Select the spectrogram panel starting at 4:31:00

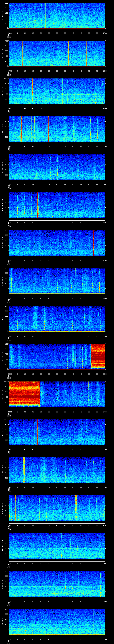(x=57, y=584)
